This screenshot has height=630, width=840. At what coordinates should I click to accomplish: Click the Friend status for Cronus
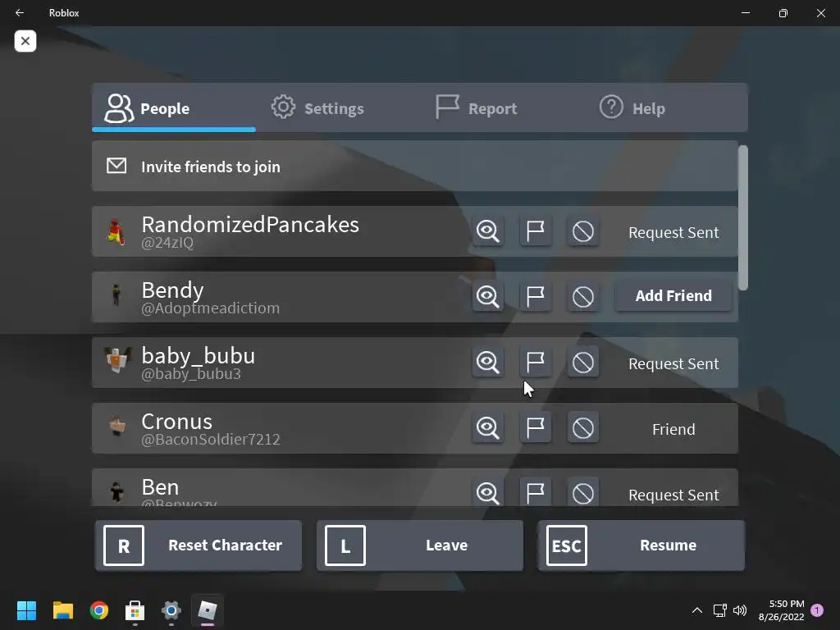point(673,429)
